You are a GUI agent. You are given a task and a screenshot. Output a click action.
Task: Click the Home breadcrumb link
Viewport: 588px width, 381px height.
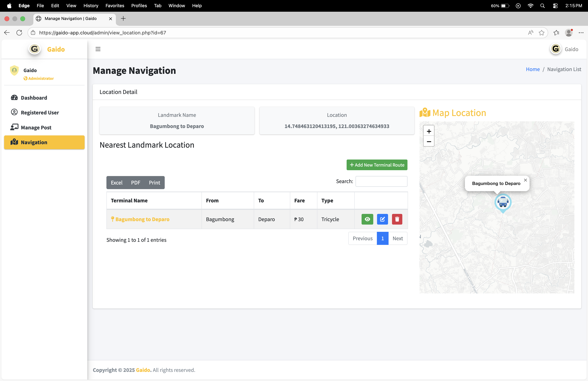point(533,69)
